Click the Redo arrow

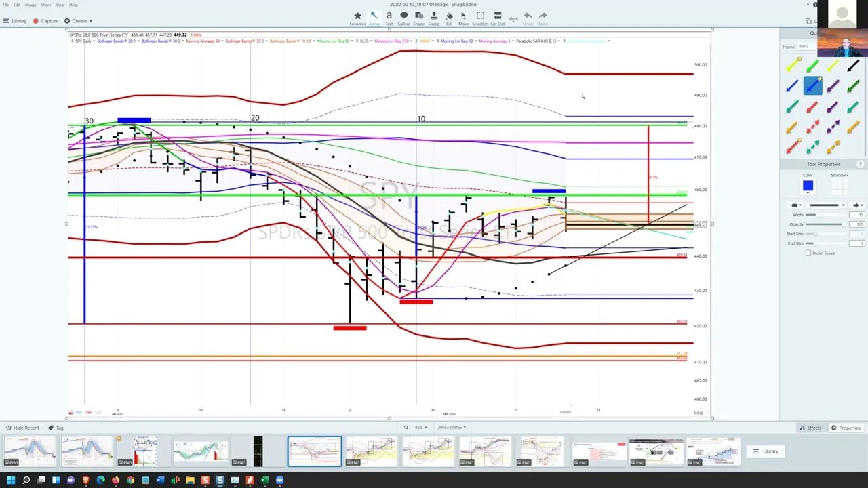[x=543, y=18]
